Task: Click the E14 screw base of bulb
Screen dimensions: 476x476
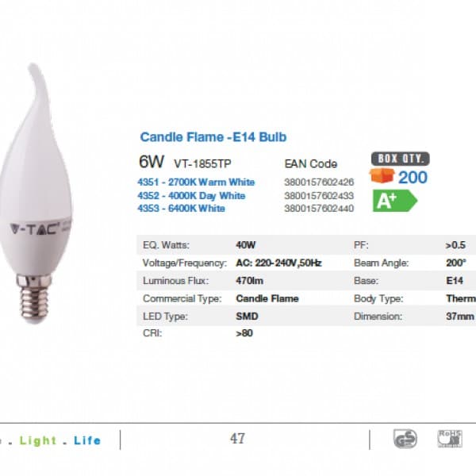Action: click(x=34, y=298)
